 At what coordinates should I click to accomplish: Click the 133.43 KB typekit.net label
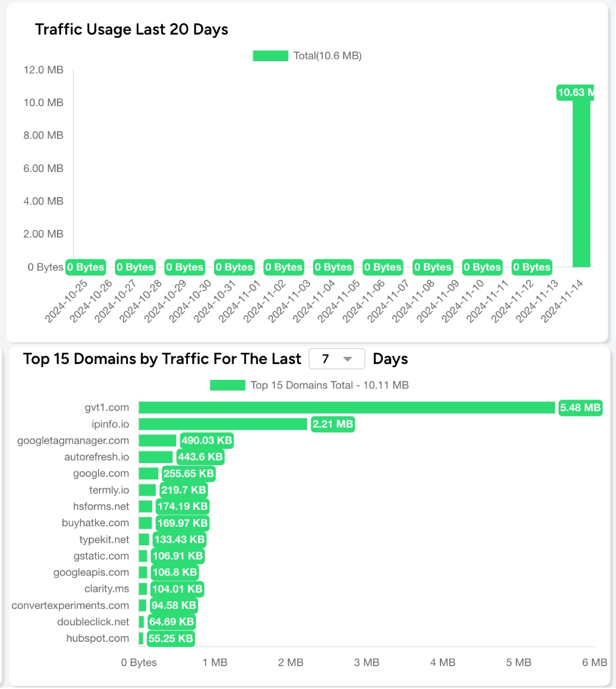[179, 540]
